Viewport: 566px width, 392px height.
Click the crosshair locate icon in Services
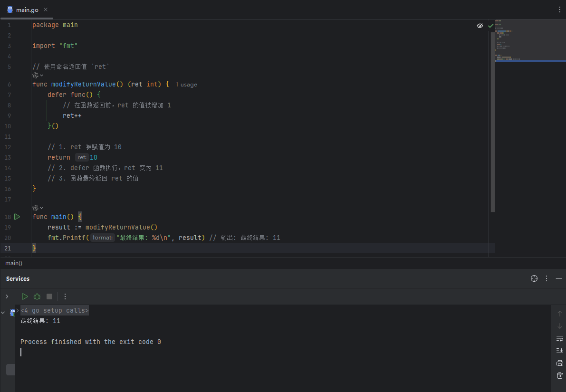[x=534, y=278]
